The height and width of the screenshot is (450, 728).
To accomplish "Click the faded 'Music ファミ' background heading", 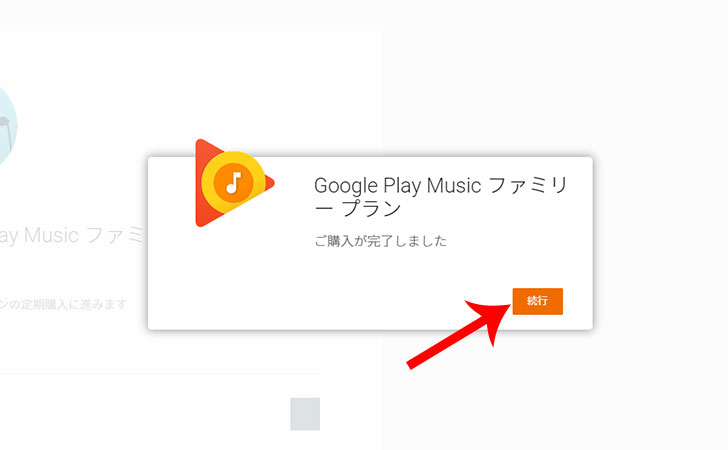I will (x=84, y=235).
